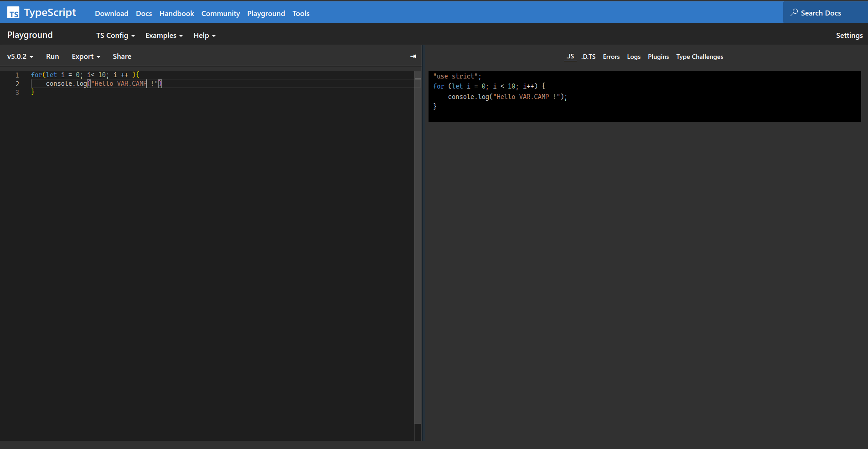This screenshot has height=449, width=868.
Task: Switch to the Logs tab
Action: (x=634, y=57)
